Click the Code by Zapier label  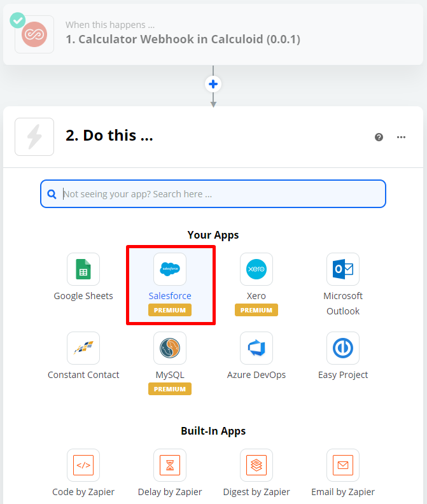[83, 492]
